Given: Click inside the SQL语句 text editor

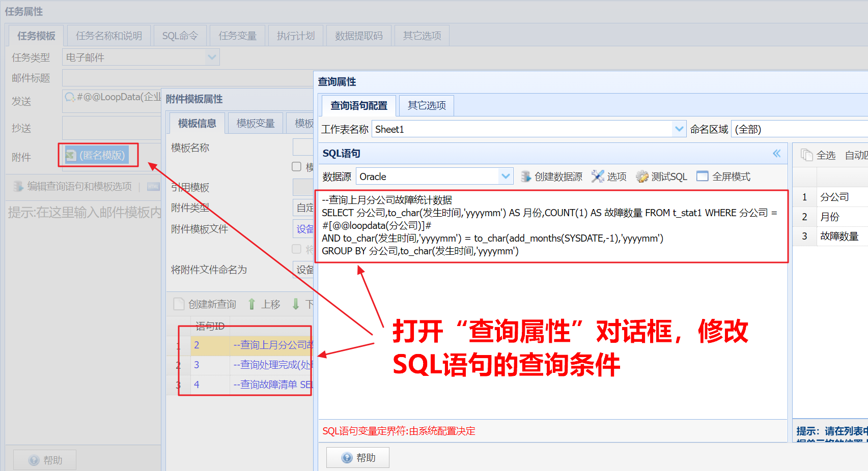Looking at the screenshot, I should click(x=552, y=304).
